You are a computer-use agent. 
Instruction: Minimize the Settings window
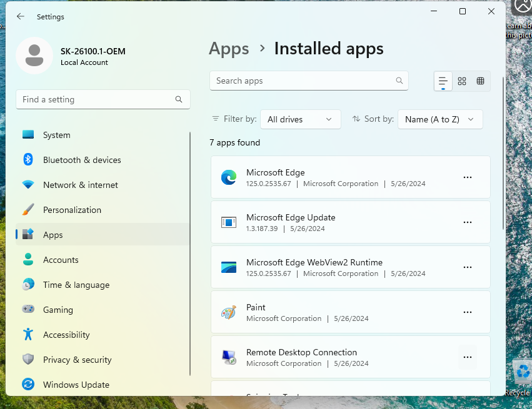point(434,11)
